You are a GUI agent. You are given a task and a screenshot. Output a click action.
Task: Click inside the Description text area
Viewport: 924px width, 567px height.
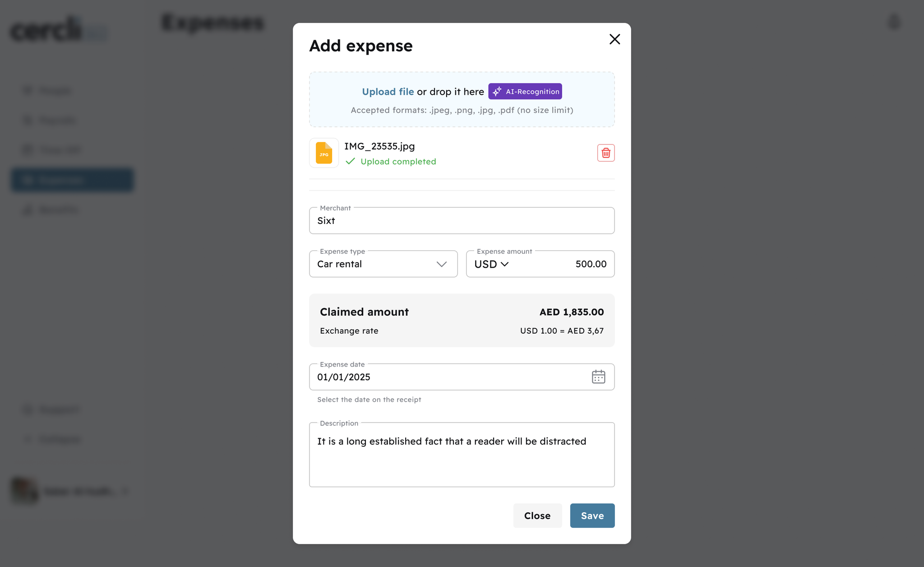pos(462,455)
